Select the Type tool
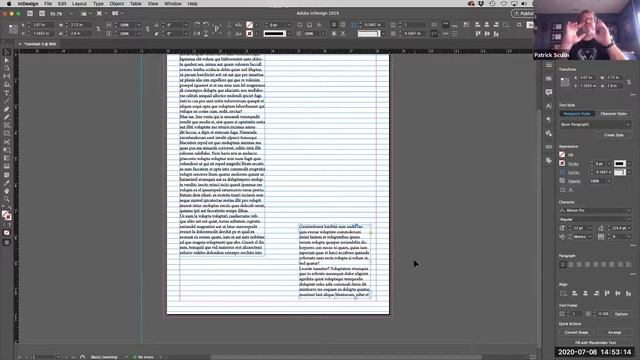 [7, 93]
